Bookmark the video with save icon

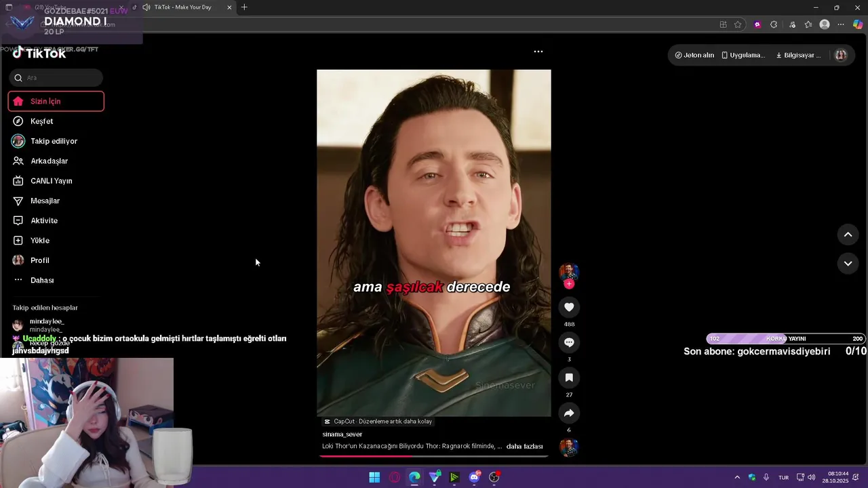569,378
